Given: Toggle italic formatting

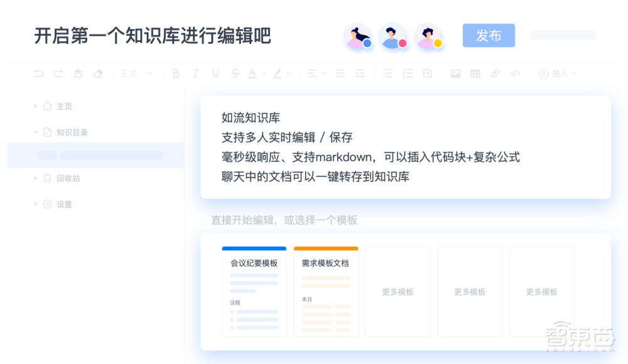Looking at the screenshot, I should 195,73.
